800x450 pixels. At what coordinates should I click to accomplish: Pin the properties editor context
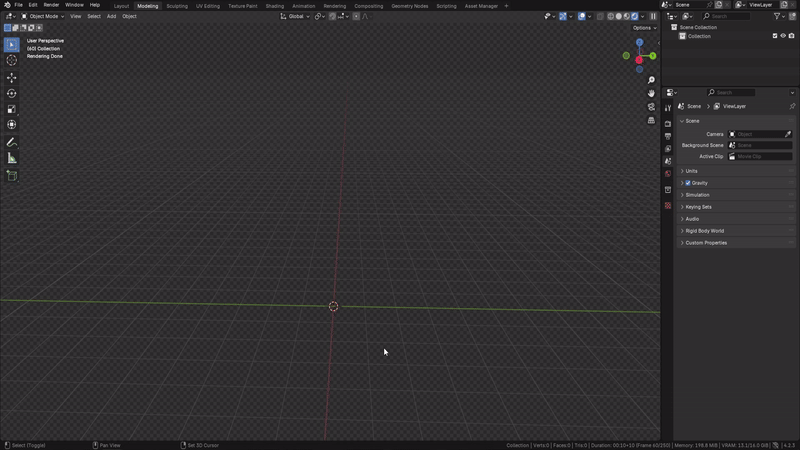(x=792, y=106)
